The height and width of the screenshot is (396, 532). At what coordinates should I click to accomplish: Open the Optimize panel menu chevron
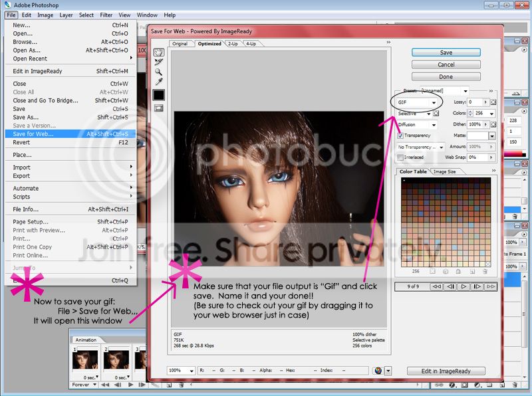point(491,91)
